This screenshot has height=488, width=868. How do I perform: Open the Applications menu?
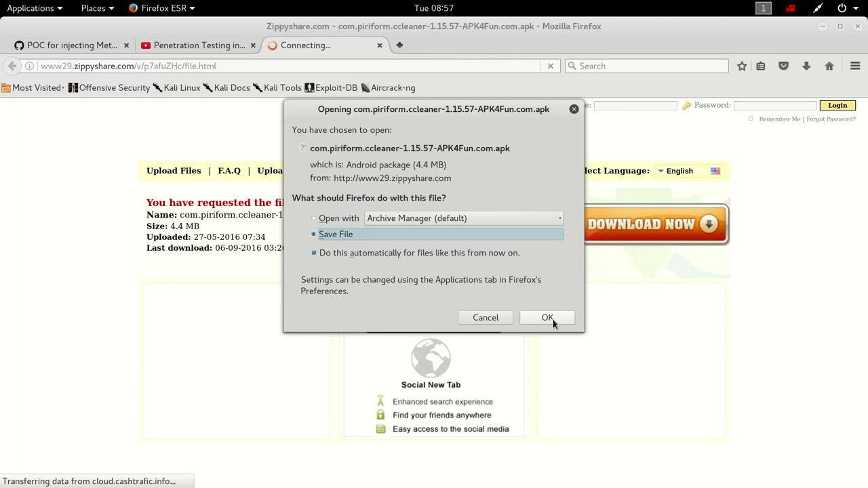[x=35, y=8]
